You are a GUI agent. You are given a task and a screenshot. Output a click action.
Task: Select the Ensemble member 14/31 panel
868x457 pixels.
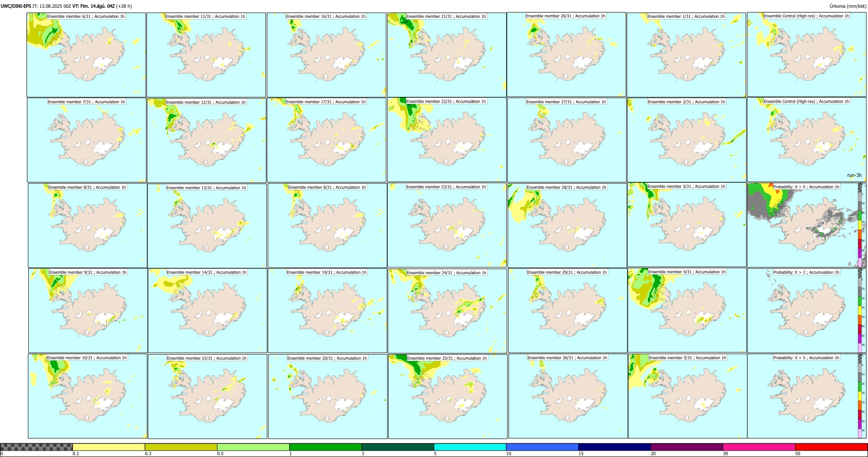[x=207, y=310]
